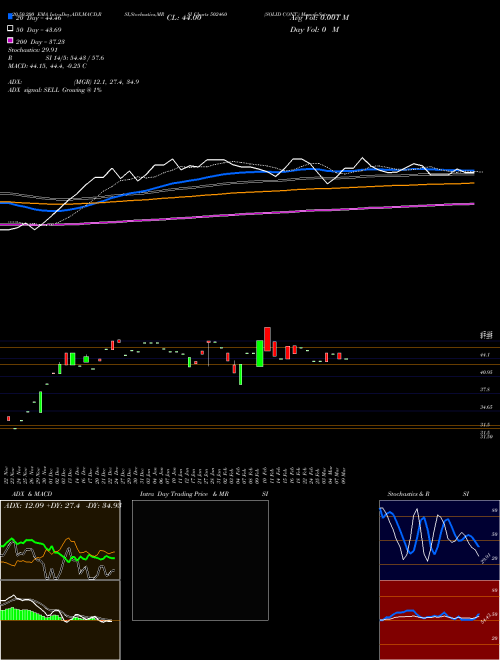Screen dimensions: 500x660
Task: Click the 'Intra Day Trading Price & MR SI' title
Action: click(x=204, y=494)
